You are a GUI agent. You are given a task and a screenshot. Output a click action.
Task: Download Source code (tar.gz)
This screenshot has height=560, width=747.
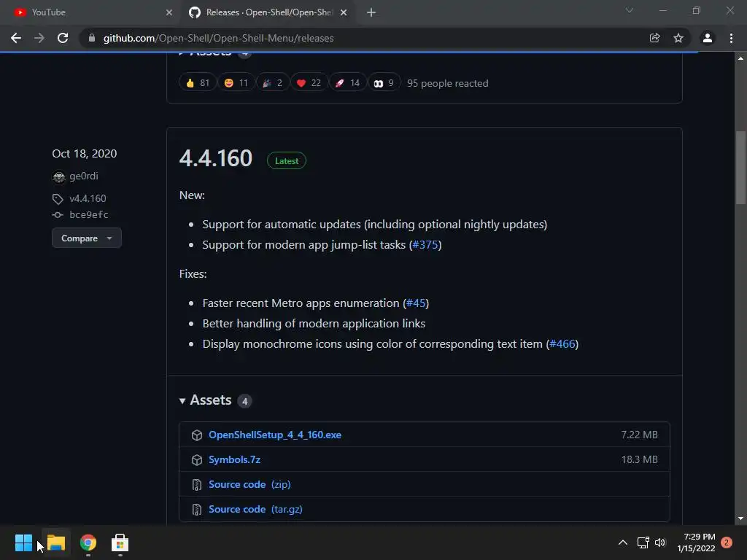pos(255,509)
